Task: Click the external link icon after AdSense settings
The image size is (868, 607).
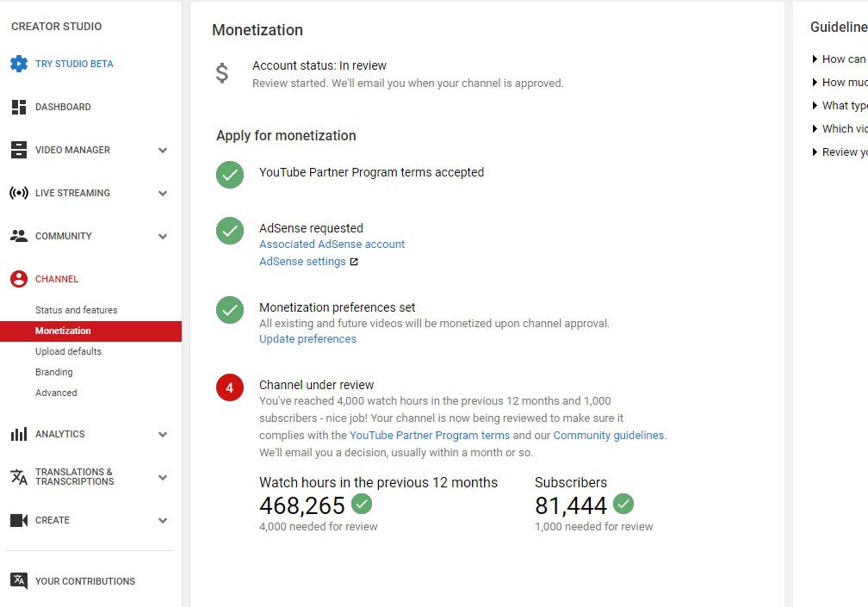Action: point(354,262)
